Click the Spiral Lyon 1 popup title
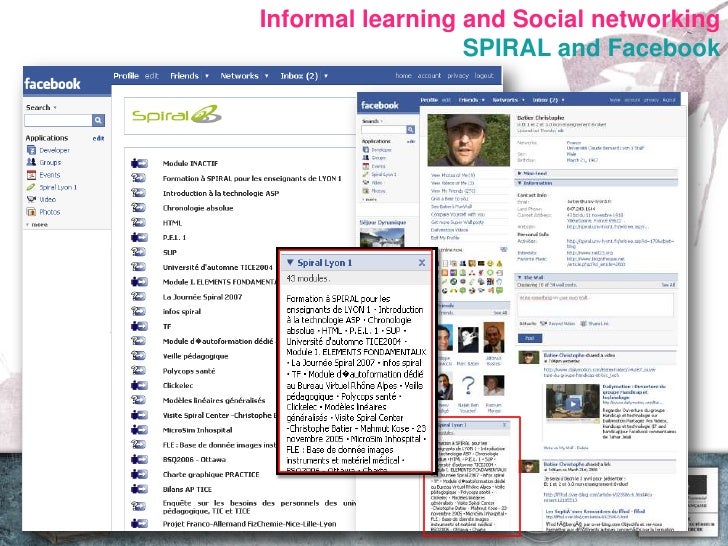The image size is (728, 546). (325, 263)
